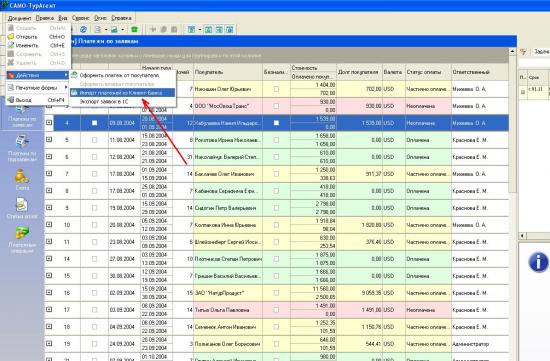
Task: Choose 'Экспорт заявок в 1С' submenu item
Action: point(122,101)
